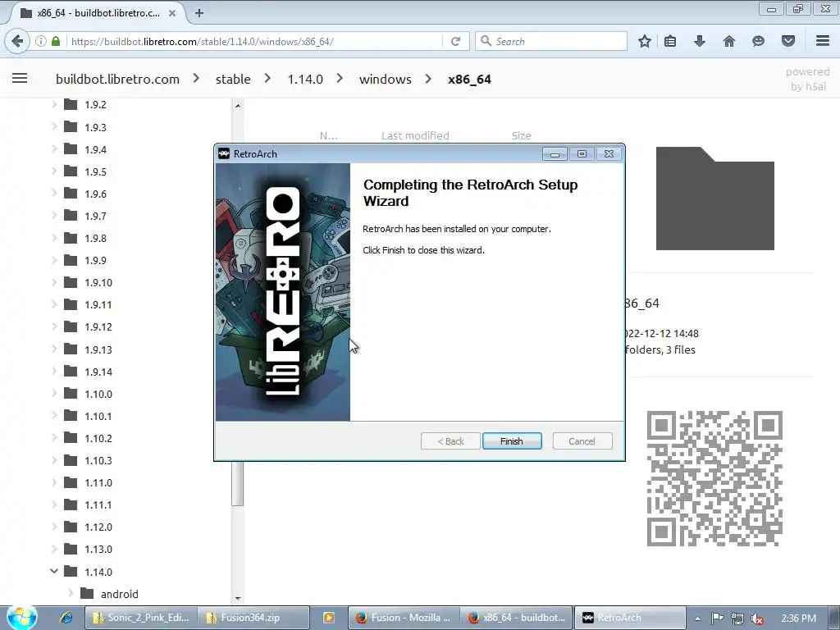Close the x86_64 buildbot browser tab
This screenshot has height=630, width=840.
pyautogui.click(x=172, y=13)
